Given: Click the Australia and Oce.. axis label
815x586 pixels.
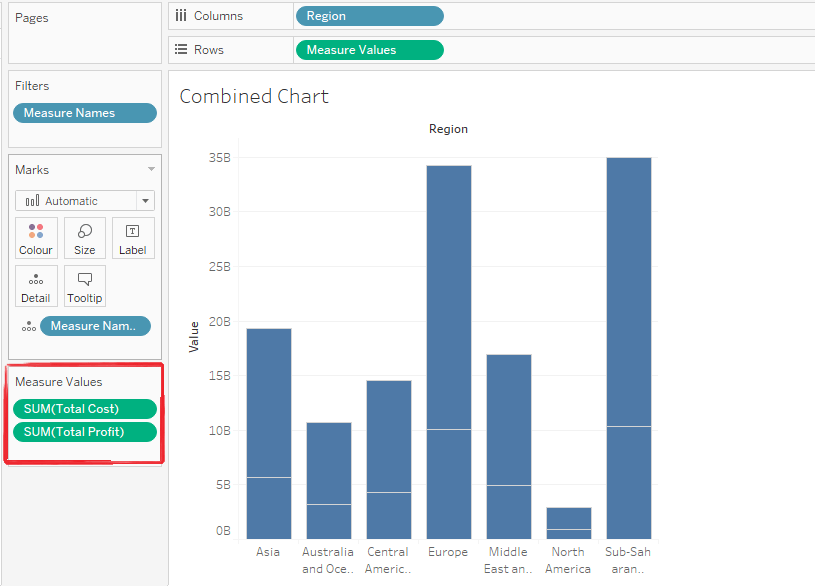Looking at the screenshot, I should pos(328,560).
